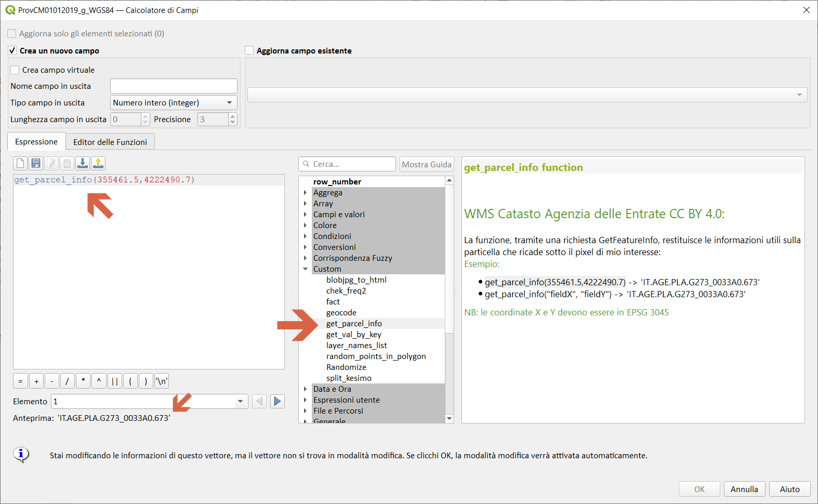
Task: Insert the newline '\n' operator
Action: (162, 381)
